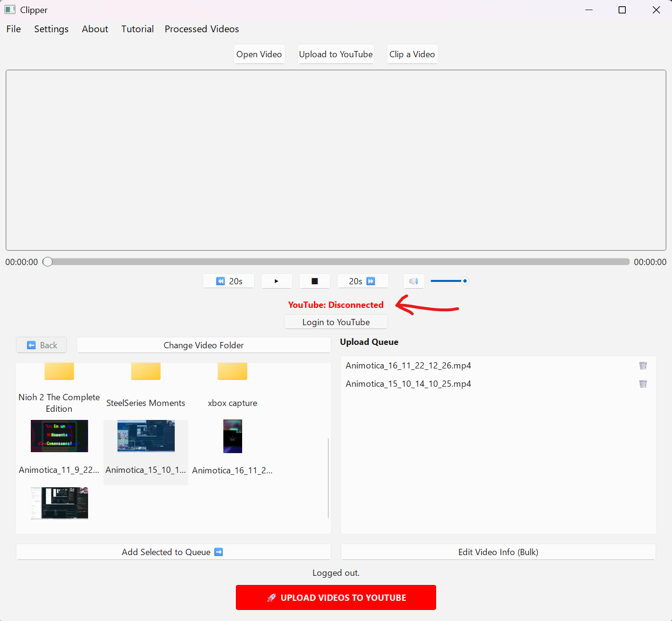Open the Processed Videos menu
672x621 pixels.
click(x=202, y=29)
